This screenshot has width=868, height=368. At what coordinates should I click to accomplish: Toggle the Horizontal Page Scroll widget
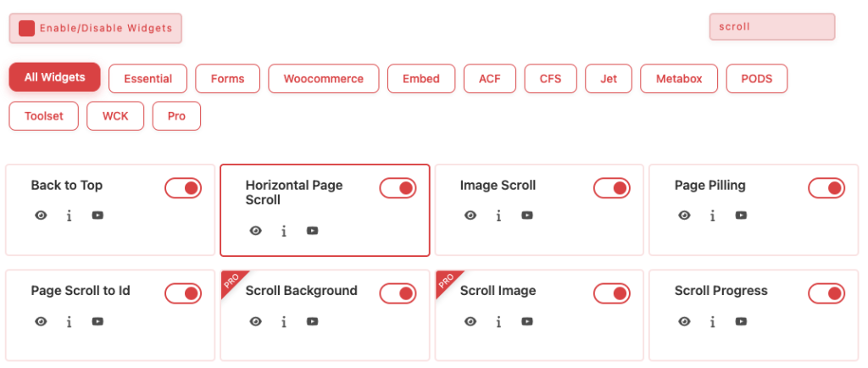(x=398, y=188)
